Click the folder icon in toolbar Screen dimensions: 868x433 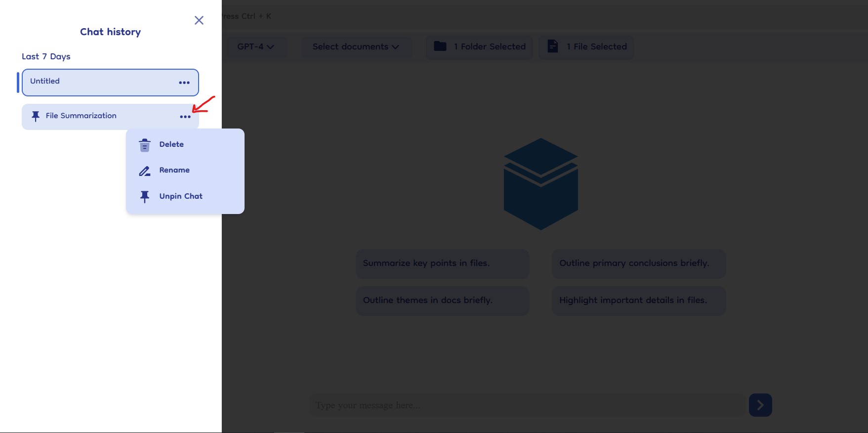pos(440,46)
